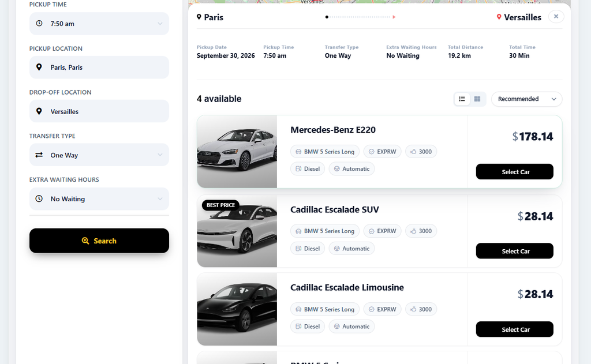Click the Cadillac Escalade SUV car thumbnail
This screenshot has width=591, height=364.
click(x=237, y=231)
